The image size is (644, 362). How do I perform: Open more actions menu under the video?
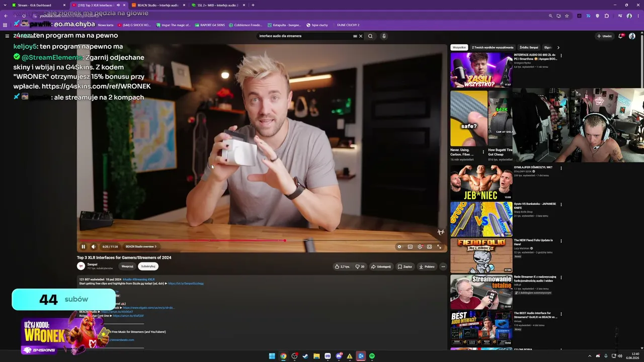point(443,266)
